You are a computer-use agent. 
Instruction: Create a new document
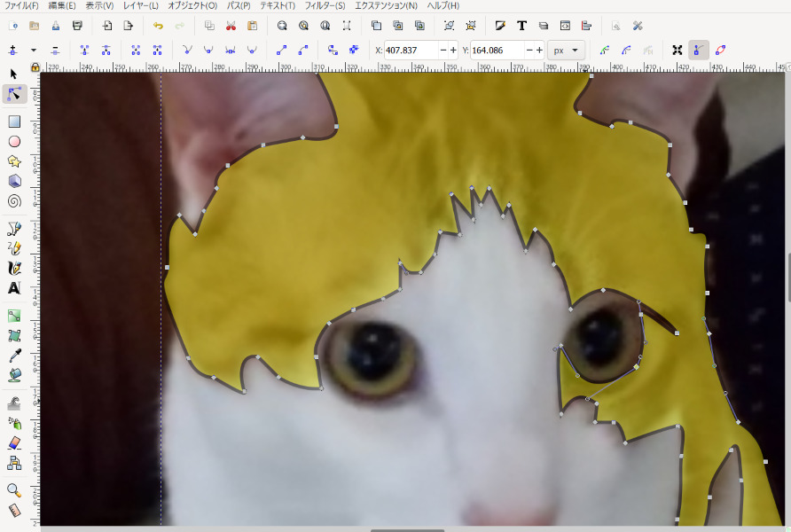tap(12, 26)
